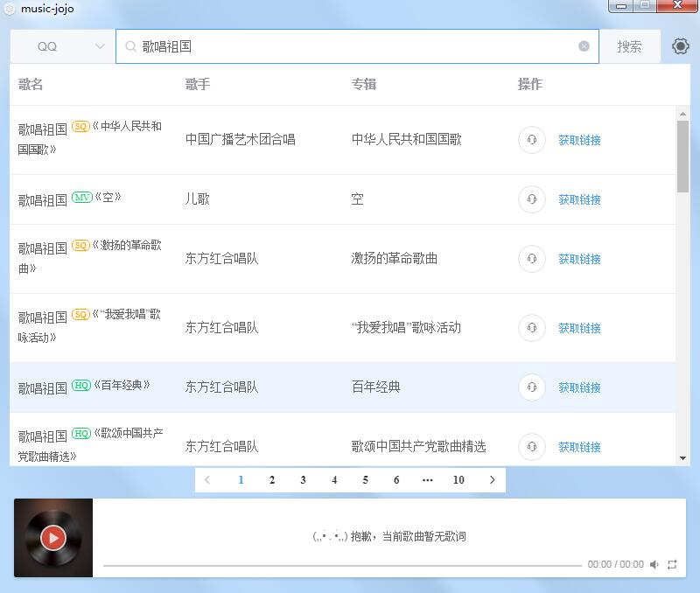Click the 歌手 column header
This screenshot has width=700, height=593.
198,84
